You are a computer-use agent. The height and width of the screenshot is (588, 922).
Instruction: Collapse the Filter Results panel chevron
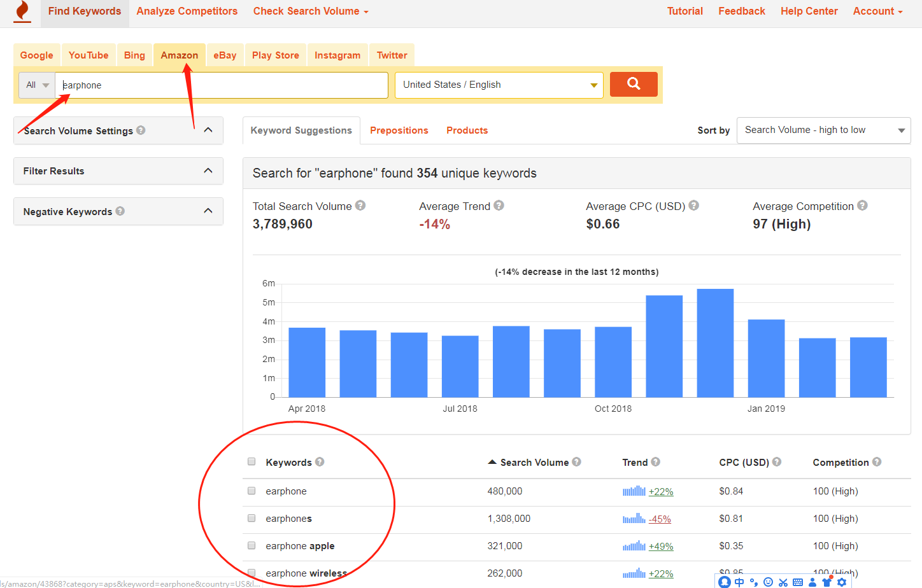[208, 171]
